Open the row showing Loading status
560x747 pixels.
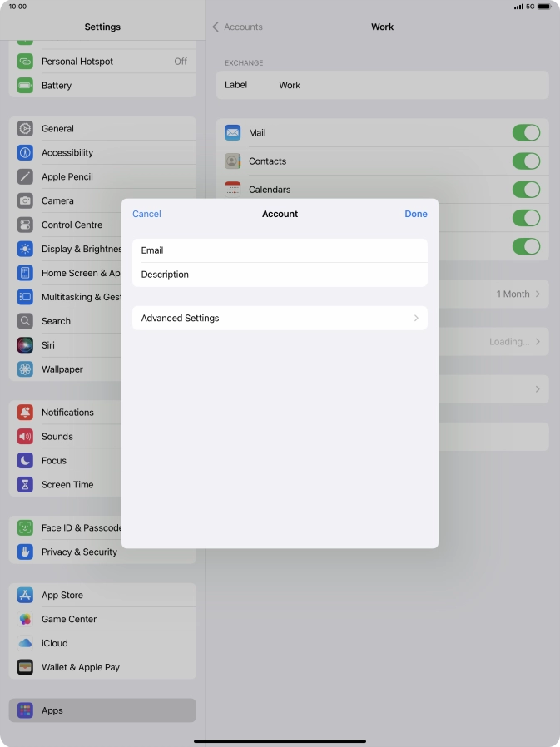pos(514,342)
